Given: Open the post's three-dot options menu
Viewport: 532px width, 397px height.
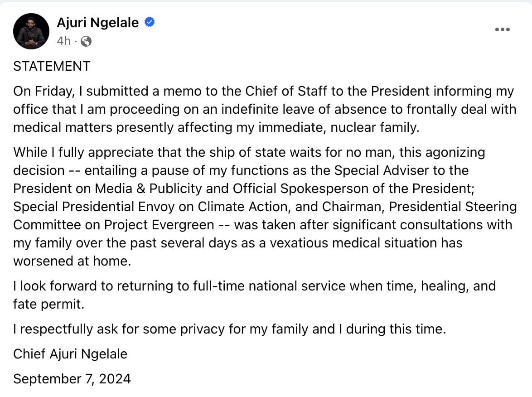Looking at the screenshot, I should tap(503, 29).
